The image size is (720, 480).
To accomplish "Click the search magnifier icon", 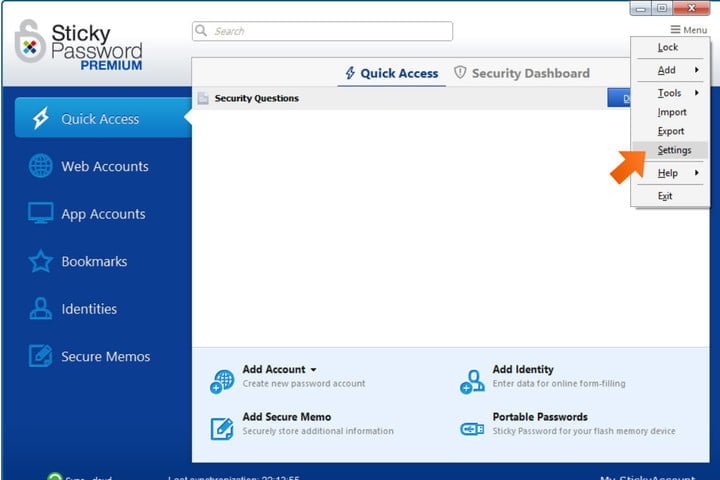I will click(201, 30).
